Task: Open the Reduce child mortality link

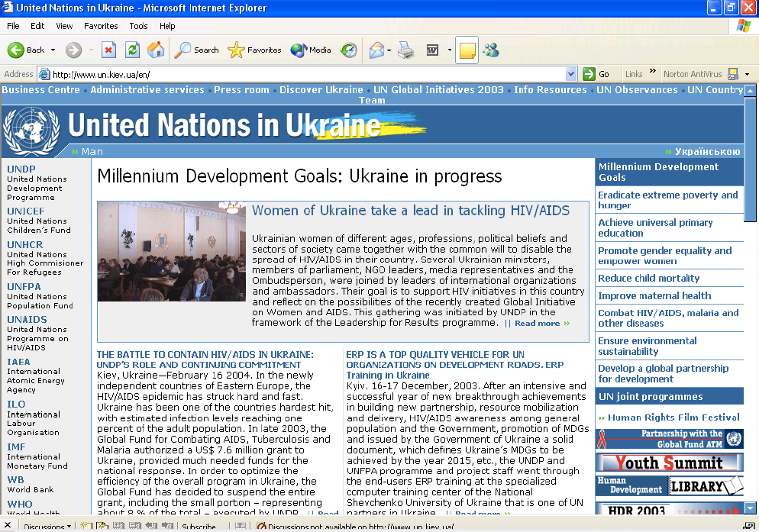Action: point(648,279)
